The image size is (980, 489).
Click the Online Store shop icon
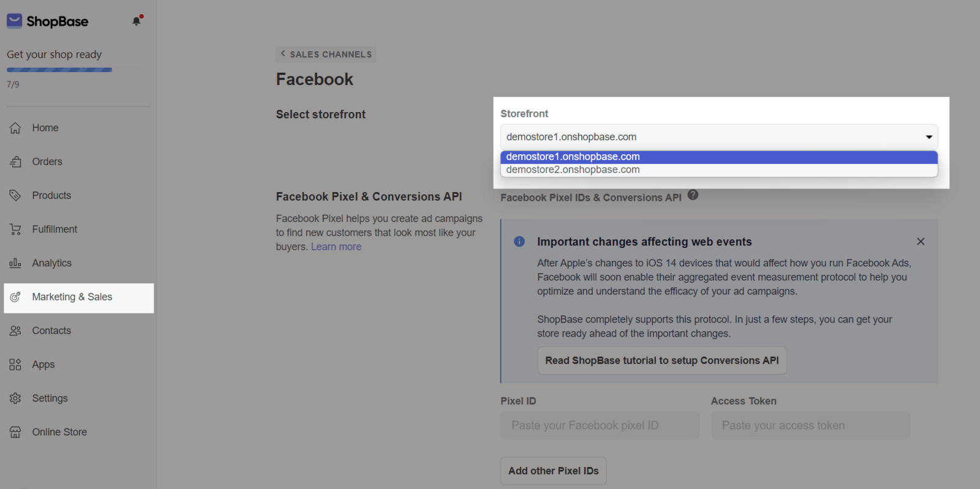coord(15,432)
